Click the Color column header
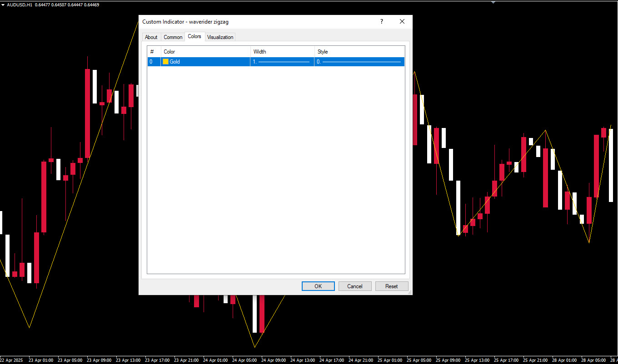Viewport: 618px width, 364px height. tap(206, 52)
